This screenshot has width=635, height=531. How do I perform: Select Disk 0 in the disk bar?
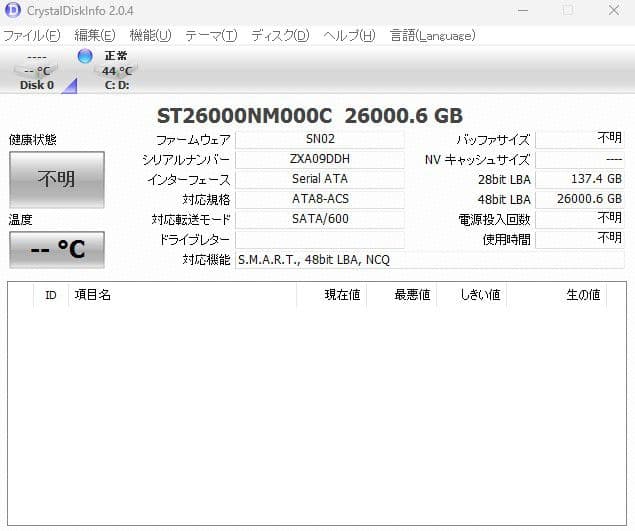click(x=37, y=71)
